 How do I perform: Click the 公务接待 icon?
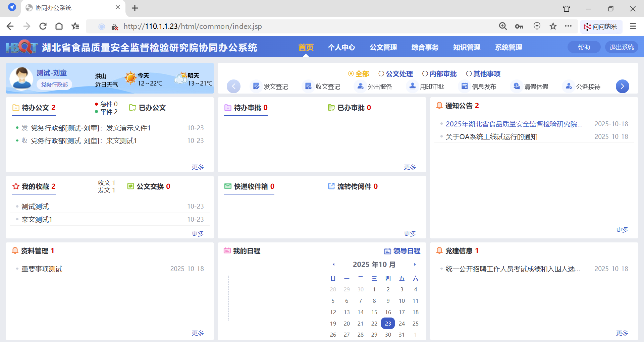[x=569, y=87]
